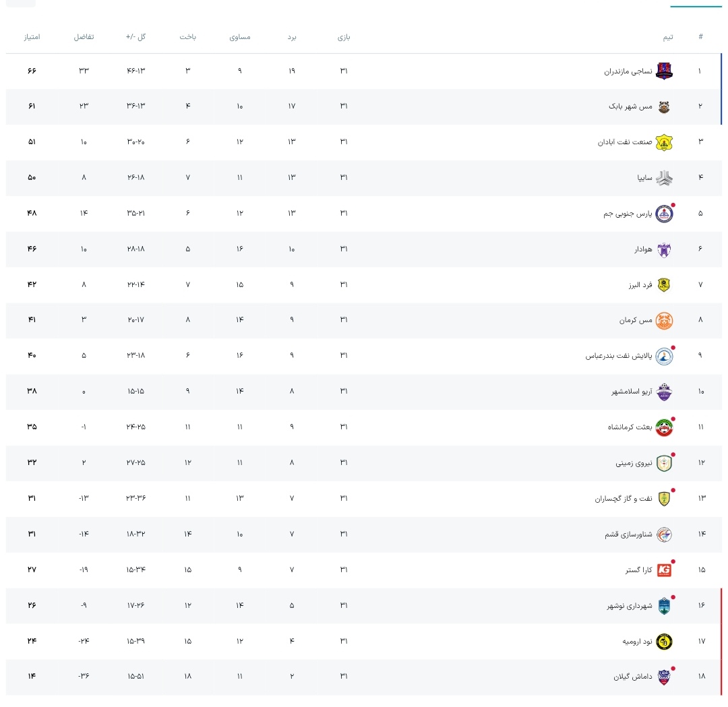Click the امتیاز points column header
728x707 pixels.
pos(32,36)
